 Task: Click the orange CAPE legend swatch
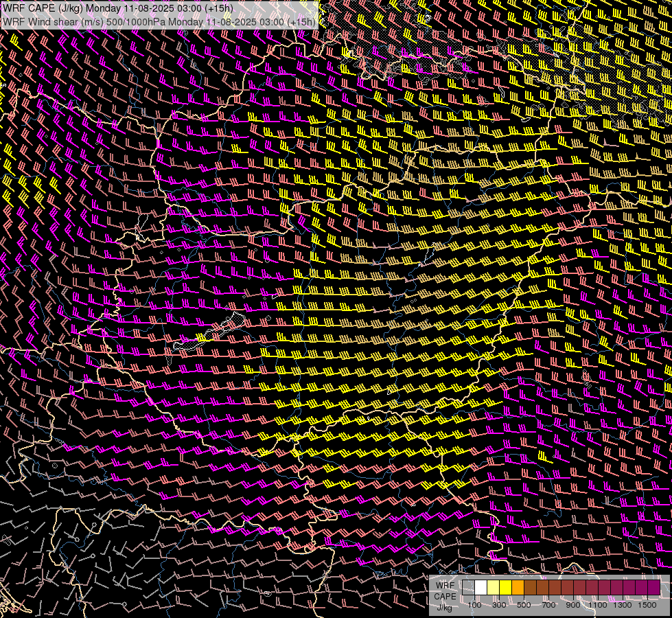pos(518,588)
